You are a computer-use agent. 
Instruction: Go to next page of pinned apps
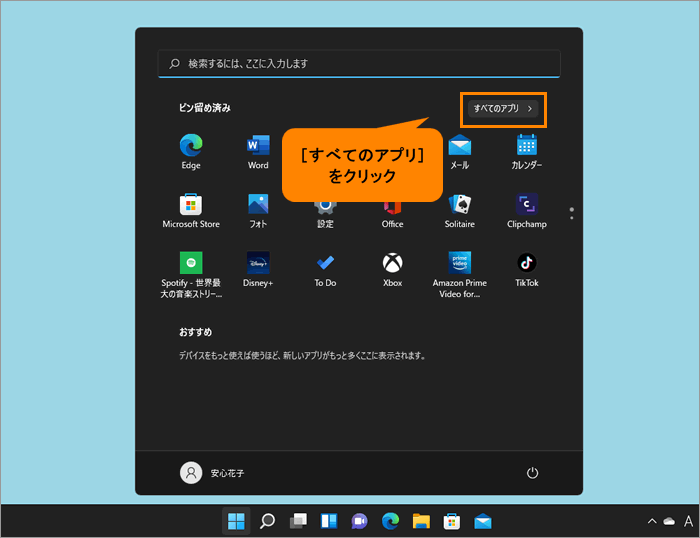point(571,217)
